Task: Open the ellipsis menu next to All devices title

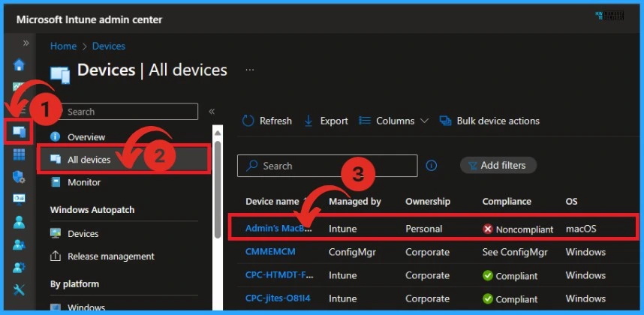Action: (x=250, y=70)
